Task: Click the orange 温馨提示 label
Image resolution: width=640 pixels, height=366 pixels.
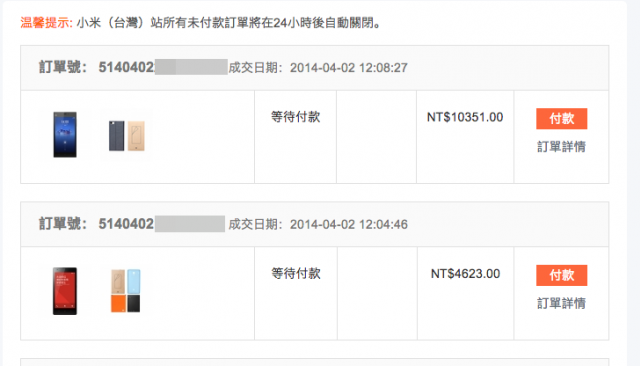Action: (47, 23)
